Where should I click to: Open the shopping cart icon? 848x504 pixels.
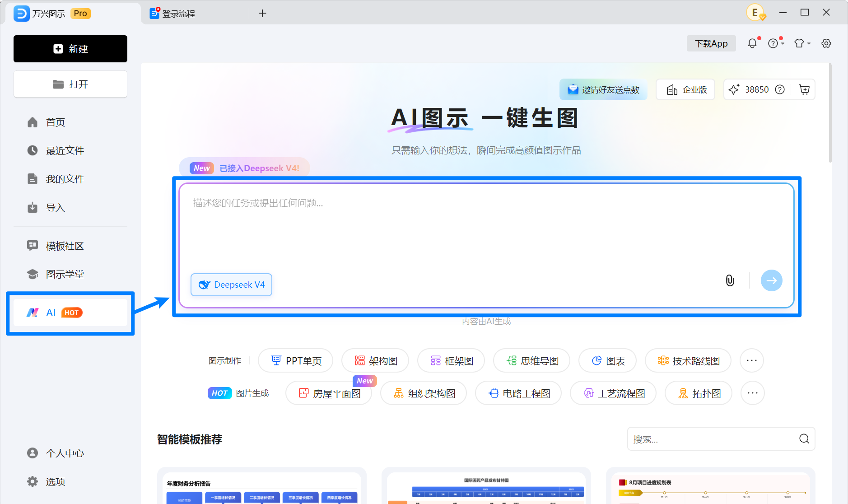tap(804, 89)
